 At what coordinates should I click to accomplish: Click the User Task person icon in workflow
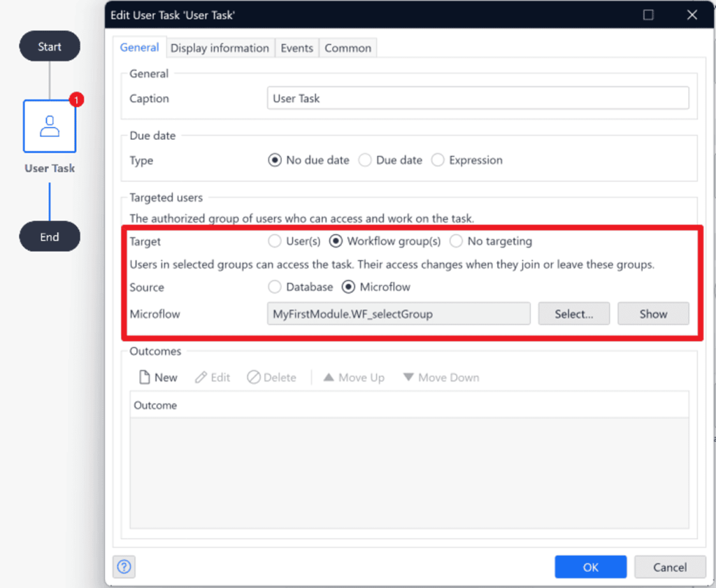click(50, 127)
